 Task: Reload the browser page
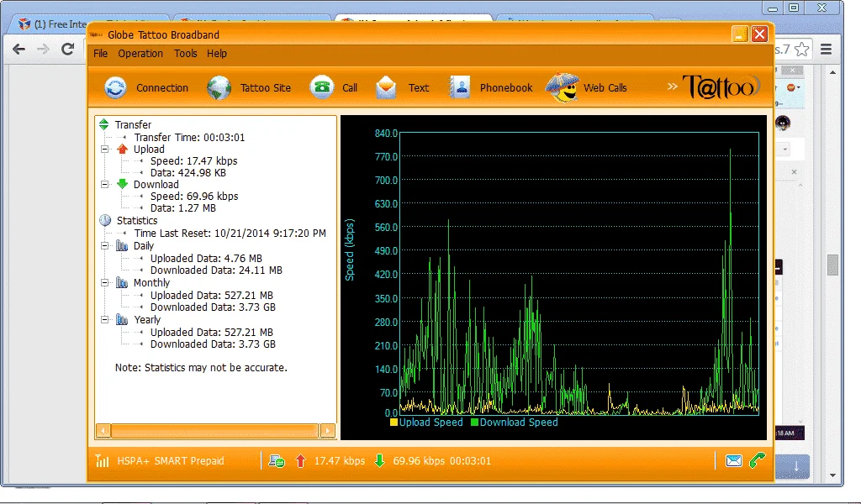coord(67,50)
